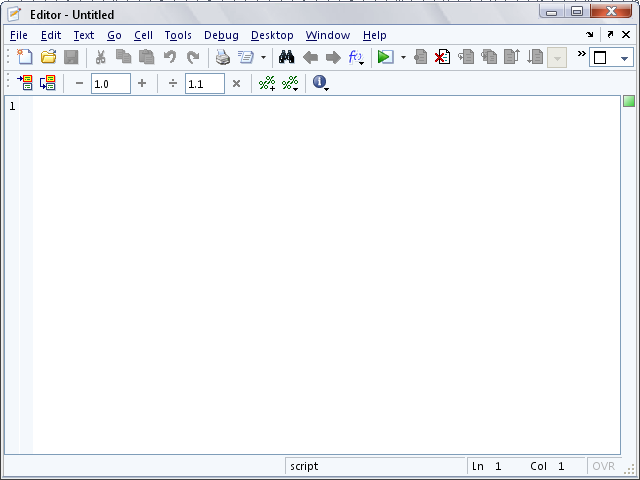Click the multiply button beside 1.1 field

click(237, 84)
